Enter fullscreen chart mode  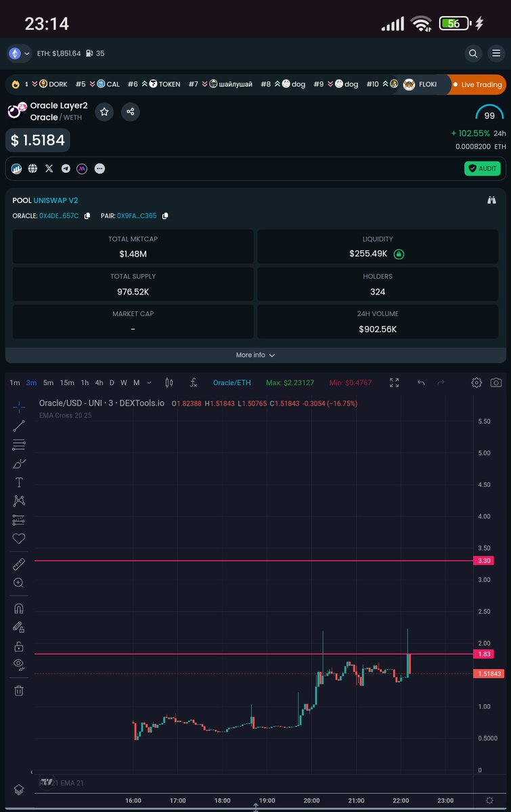395,382
